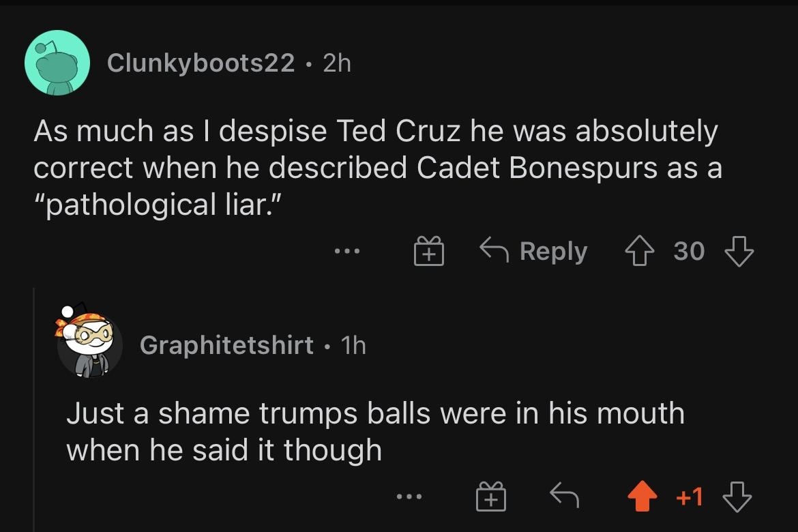The height and width of the screenshot is (532, 798).
Task: Open Clunkyboots22's green Snoo avatar
Action: pyautogui.click(x=57, y=63)
